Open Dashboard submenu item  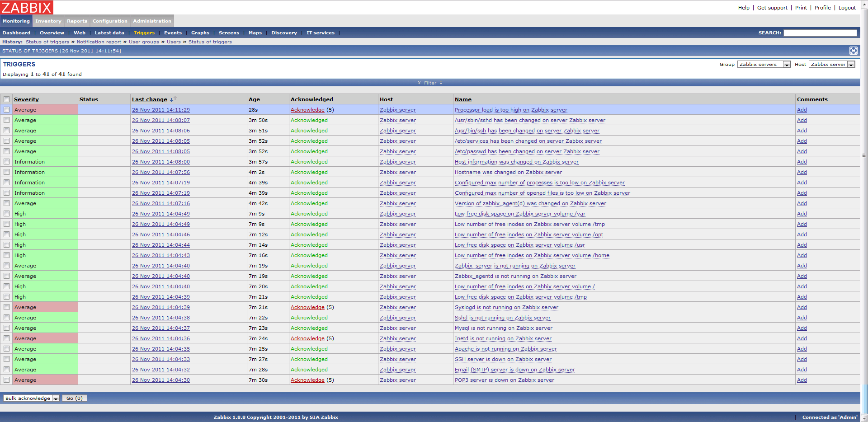pyautogui.click(x=16, y=33)
